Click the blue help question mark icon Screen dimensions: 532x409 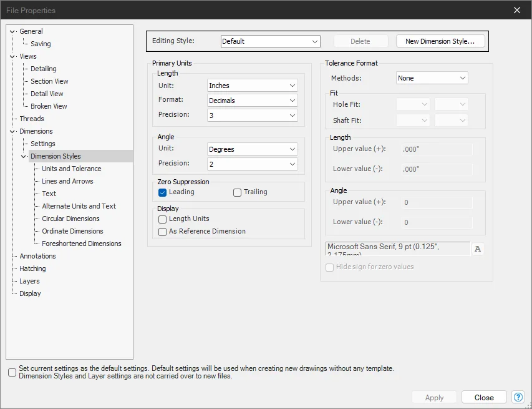coord(518,397)
